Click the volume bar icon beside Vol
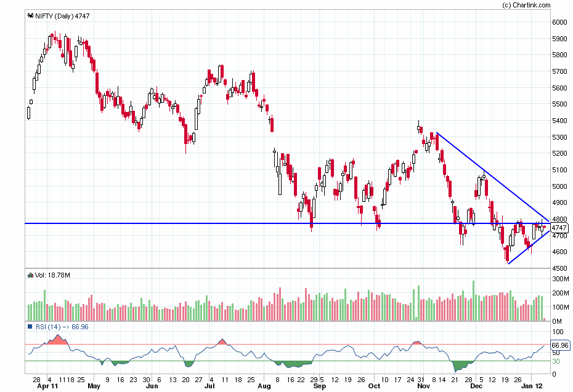 (x=30, y=276)
